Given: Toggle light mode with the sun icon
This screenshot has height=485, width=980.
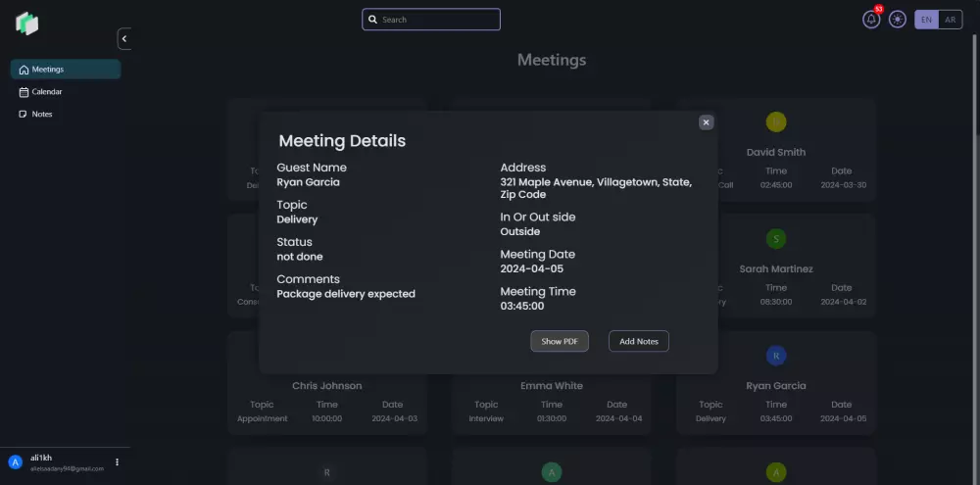Looking at the screenshot, I should point(898,20).
